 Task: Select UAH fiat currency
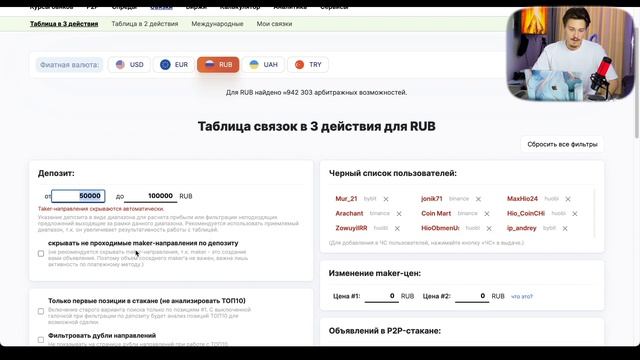point(263,64)
